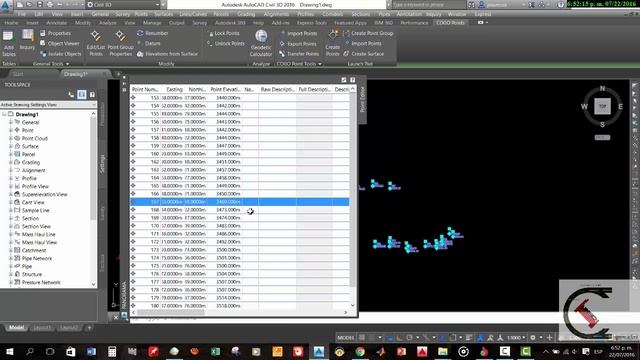Click Transfer Points in COGO tools
Viewport: 640px width, 360px height.
299,53
